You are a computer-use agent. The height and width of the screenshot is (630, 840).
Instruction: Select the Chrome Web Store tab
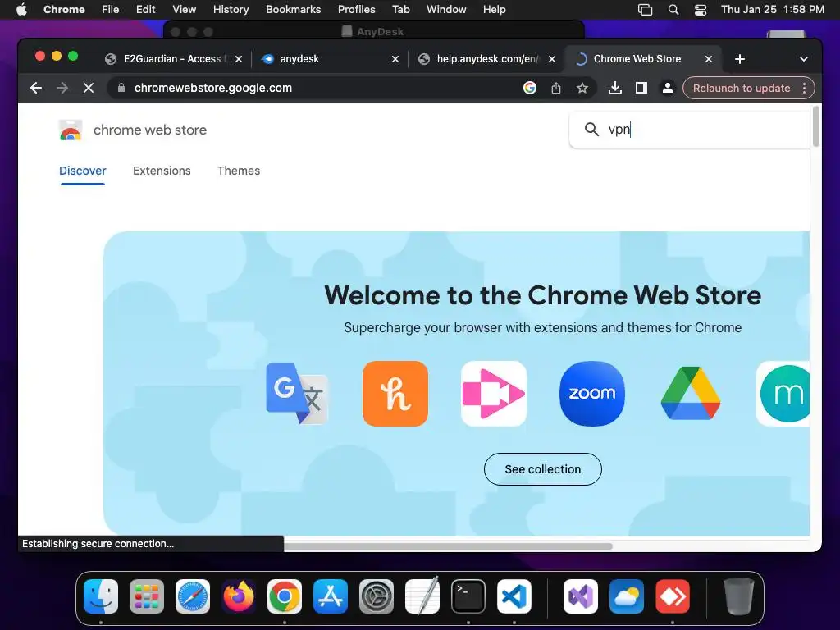[643, 59]
